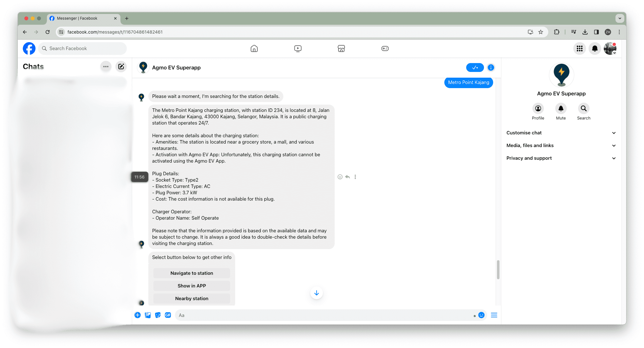This screenshot has width=644, height=348.
Task: Select the Messenger | Facebook browser tab
Action: point(84,18)
